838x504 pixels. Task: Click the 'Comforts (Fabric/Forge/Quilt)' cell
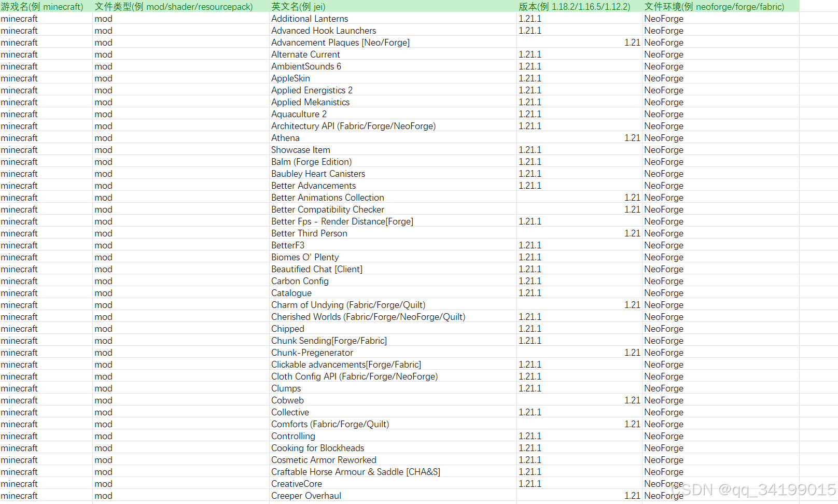[x=393, y=424]
